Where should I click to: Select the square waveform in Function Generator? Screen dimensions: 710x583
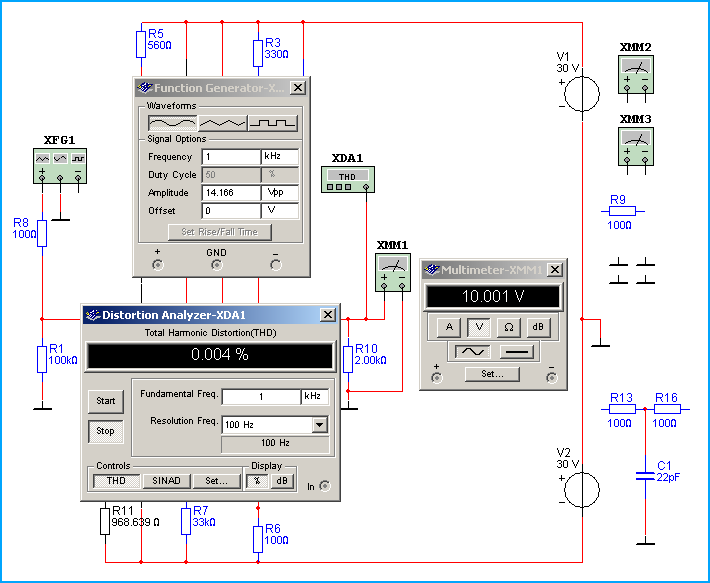[x=273, y=123]
